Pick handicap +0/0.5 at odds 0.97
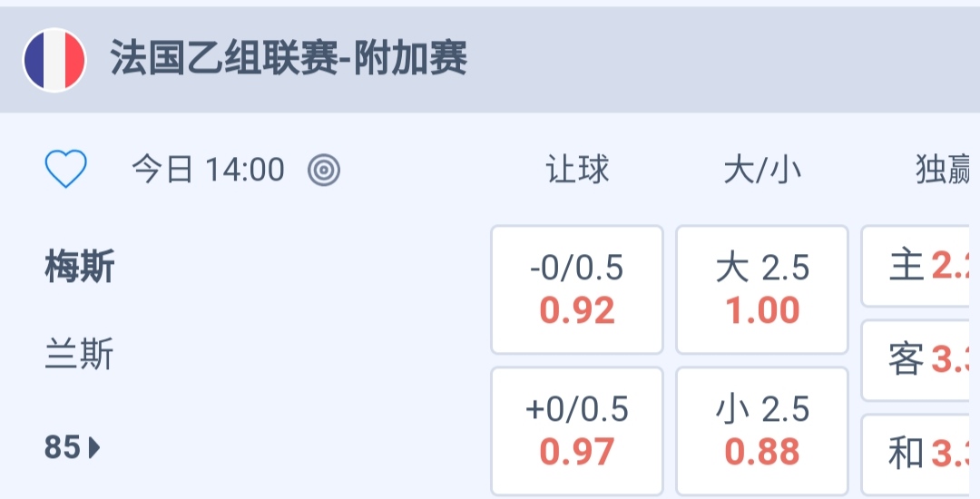 point(577,431)
